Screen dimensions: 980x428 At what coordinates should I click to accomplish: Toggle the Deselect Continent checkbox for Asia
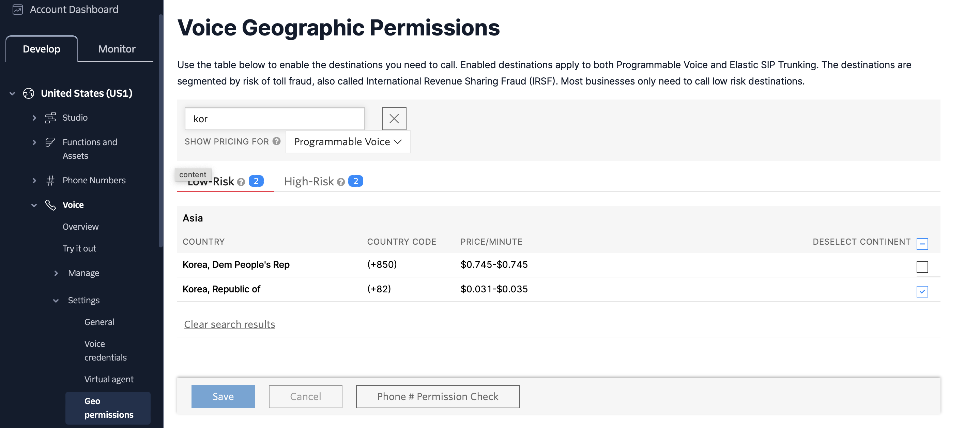coord(922,244)
